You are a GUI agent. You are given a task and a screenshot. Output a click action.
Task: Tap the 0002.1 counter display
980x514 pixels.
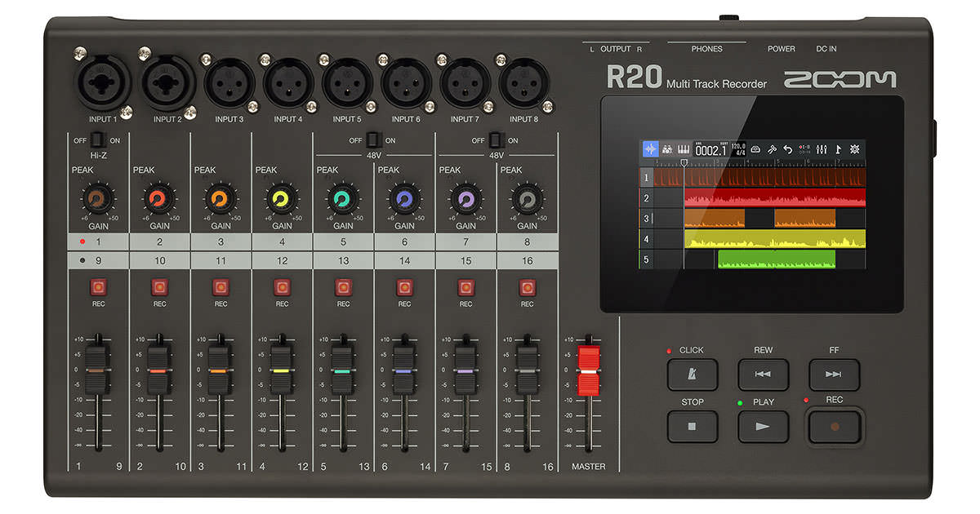(710, 149)
